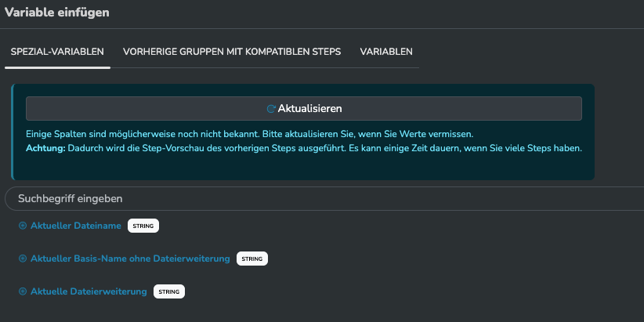Click the plus icon beside Aktuelle Dateierweiterung
Image resolution: width=644 pixels, height=322 pixels.
coord(23,292)
